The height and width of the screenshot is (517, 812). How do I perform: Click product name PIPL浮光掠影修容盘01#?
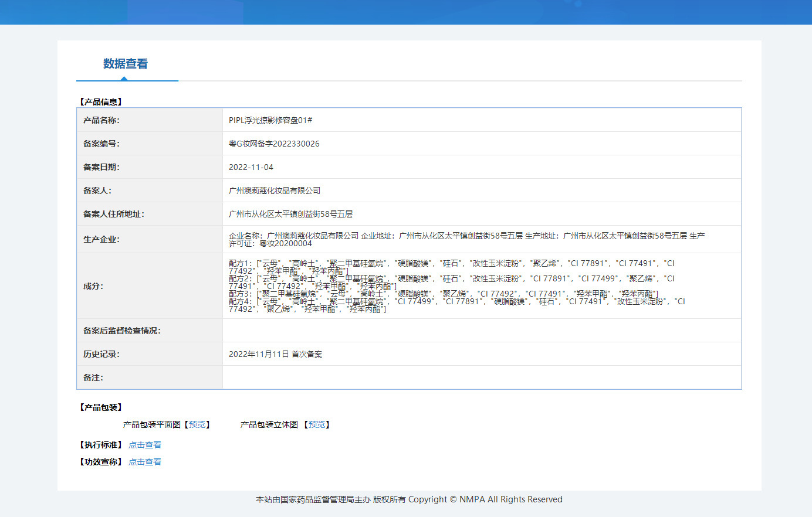[270, 120]
